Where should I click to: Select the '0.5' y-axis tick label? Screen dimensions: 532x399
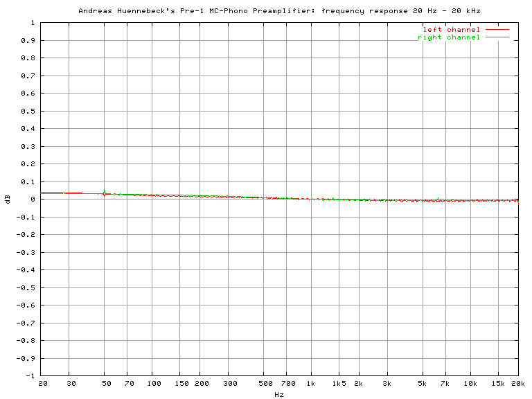click(28, 111)
